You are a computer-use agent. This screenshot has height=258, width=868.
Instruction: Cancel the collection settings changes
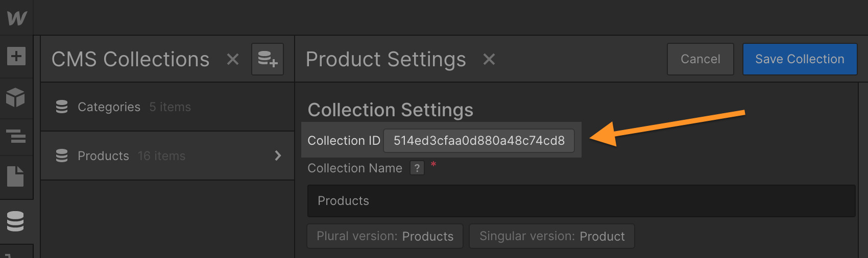[x=701, y=59]
